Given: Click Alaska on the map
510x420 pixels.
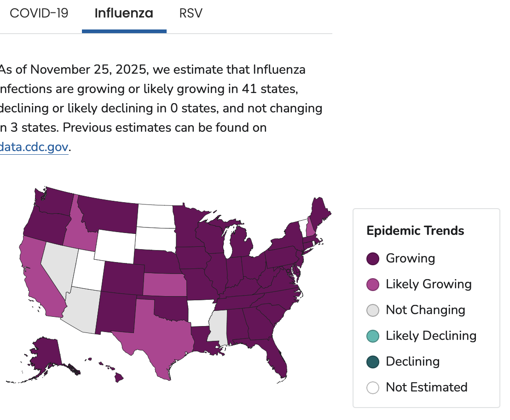Looking at the screenshot, I should click(46, 357).
